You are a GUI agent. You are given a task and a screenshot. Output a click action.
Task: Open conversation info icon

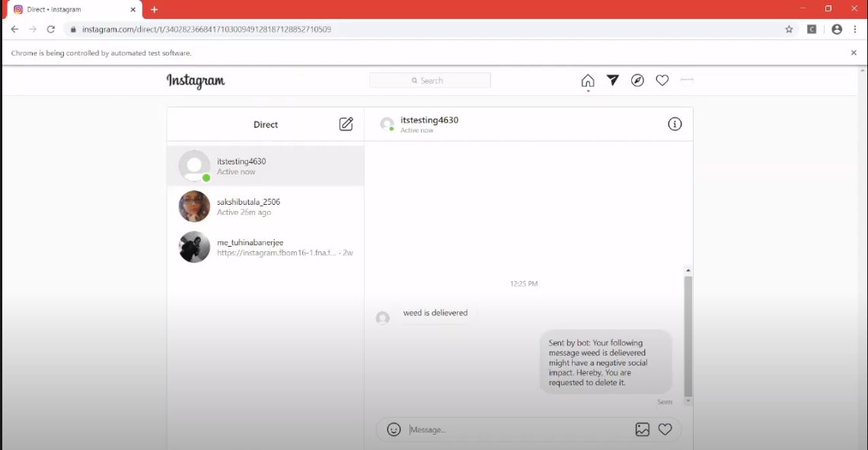coord(675,124)
